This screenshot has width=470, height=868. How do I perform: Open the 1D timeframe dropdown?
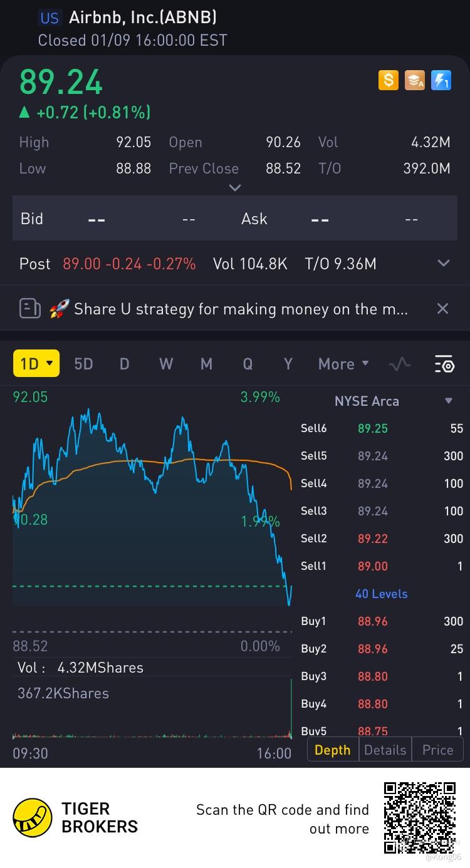point(36,363)
